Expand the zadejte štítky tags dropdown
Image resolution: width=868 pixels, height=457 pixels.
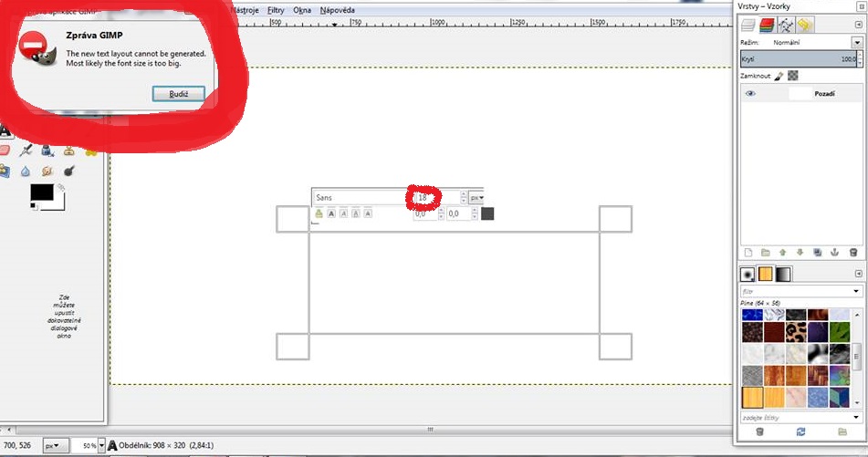point(857,417)
